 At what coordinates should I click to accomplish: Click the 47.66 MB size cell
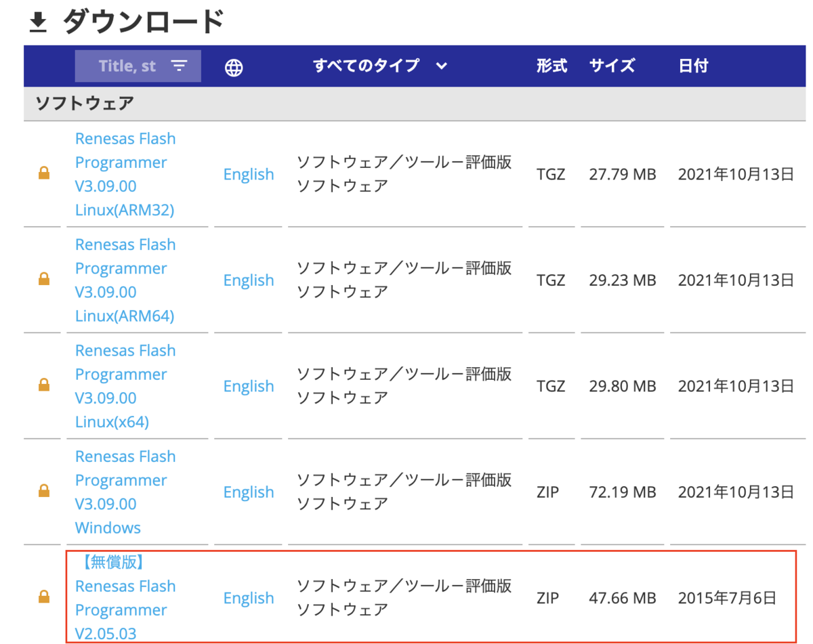pos(623,598)
